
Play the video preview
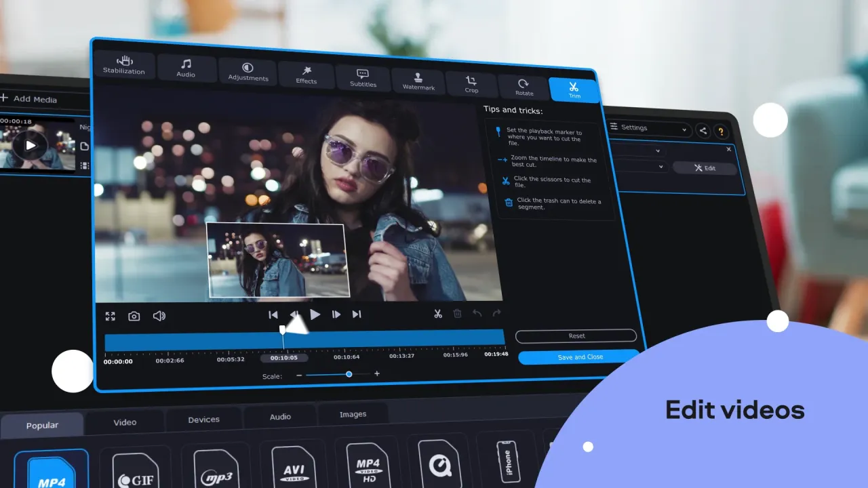[x=315, y=314]
